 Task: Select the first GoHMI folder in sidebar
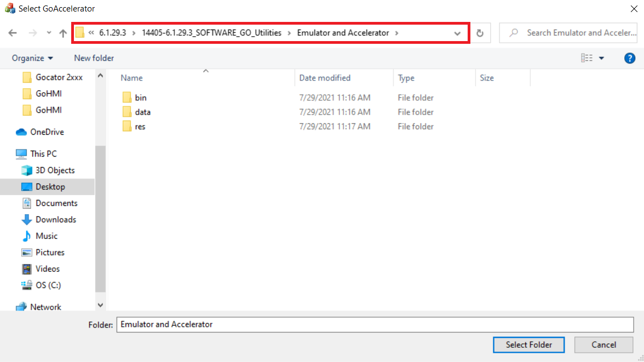coord(43,94)
